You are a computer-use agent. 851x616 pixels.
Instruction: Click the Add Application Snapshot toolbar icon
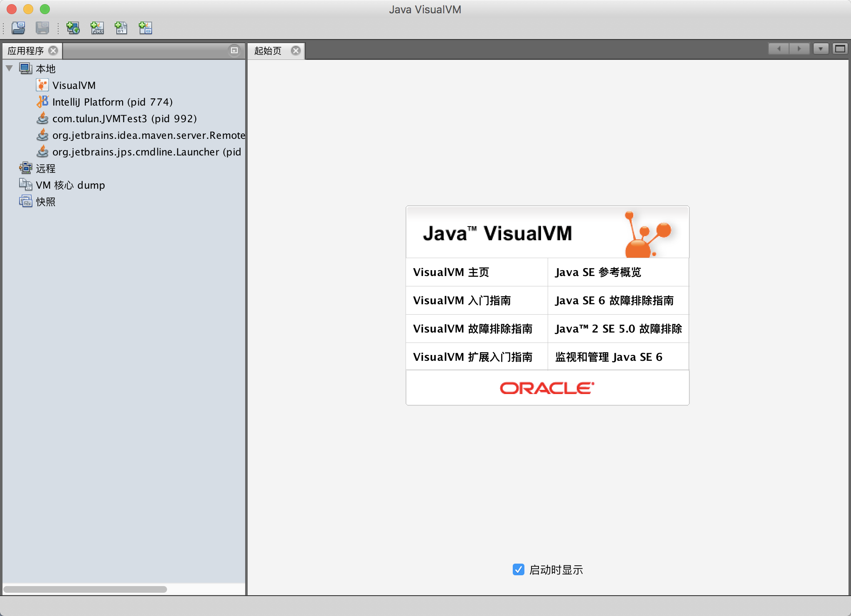click(145, 28)
